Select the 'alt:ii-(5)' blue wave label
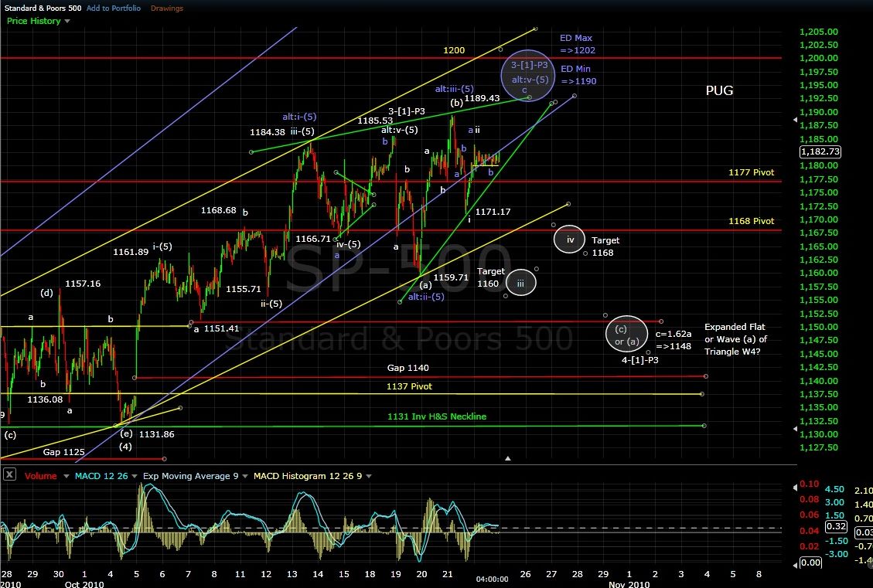This screenshot has width=873, height=588. [426, 297]
